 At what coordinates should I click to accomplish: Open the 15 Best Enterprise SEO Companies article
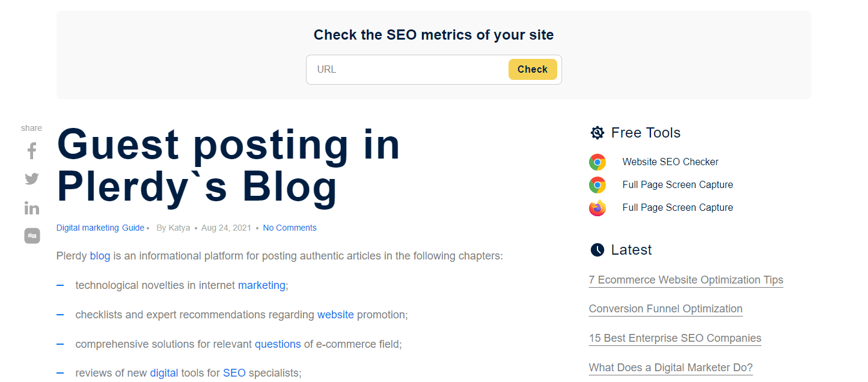pos(675,338)
